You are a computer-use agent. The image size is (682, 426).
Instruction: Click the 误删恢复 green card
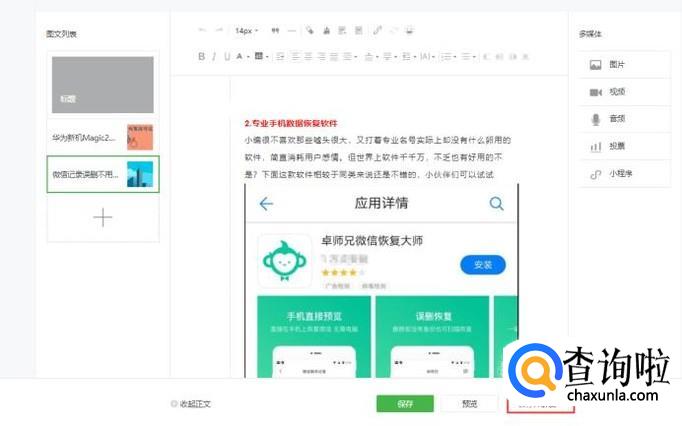(432, 336)
